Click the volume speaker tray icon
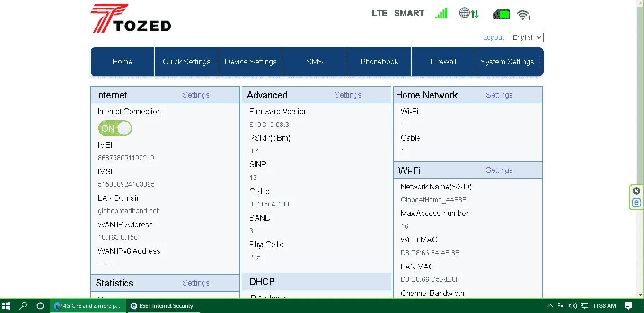Image resolution: width=644 pixels, height=313 pixels. tap(573, 306)
